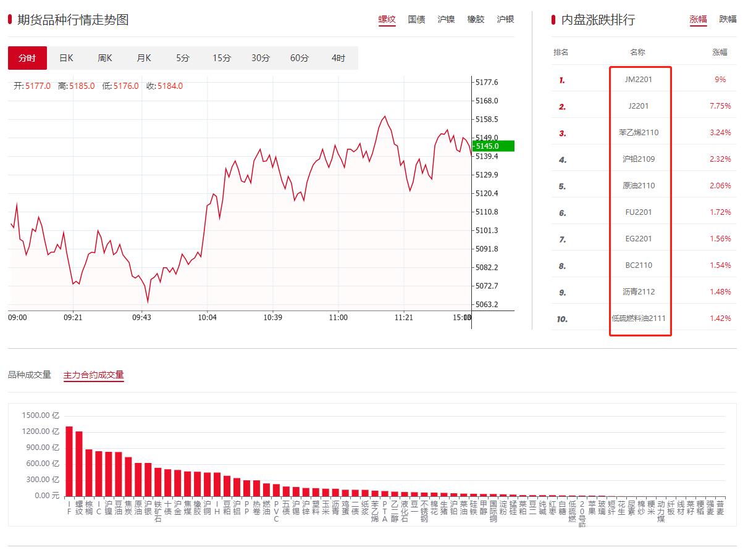This screenshot has height=550, width=756.
Task: Switch to the 品种成交量 volume tab
Action: [29, 375]
